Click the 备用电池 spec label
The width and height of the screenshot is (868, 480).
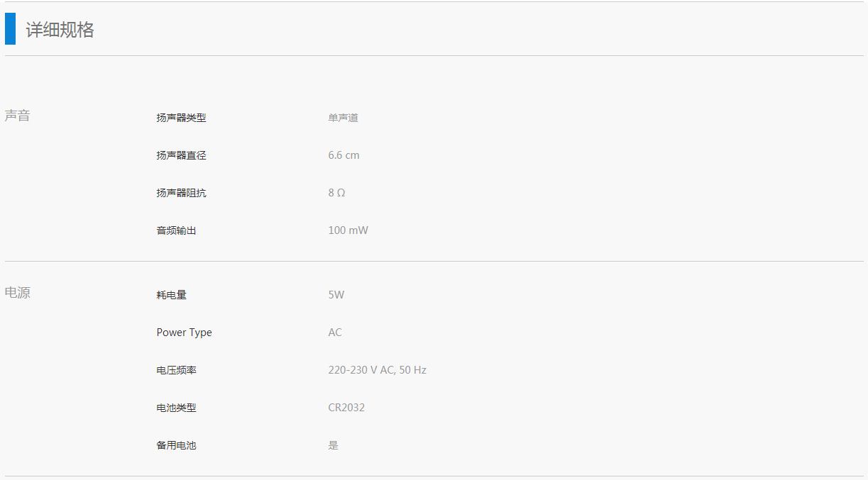point(177,445)
